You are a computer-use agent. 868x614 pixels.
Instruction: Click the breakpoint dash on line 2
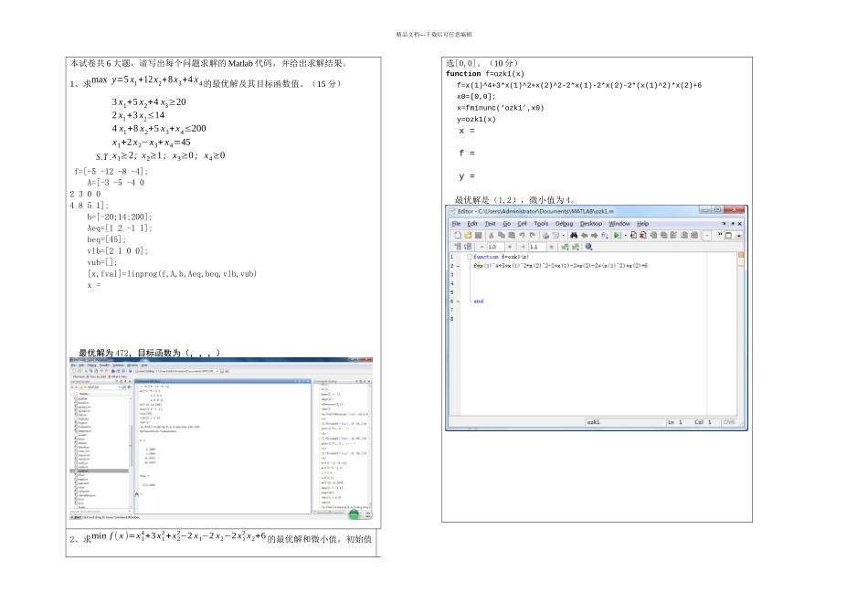459,266
